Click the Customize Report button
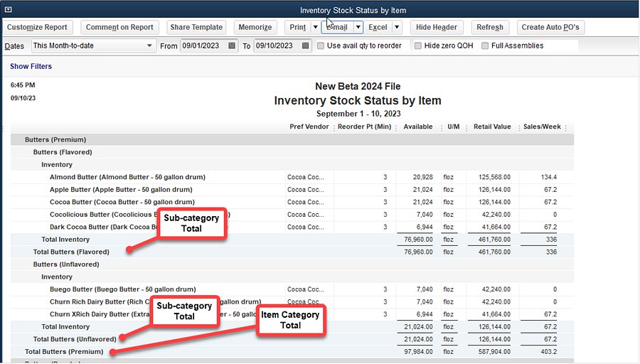The width and height of the screenshot is (640, 364). point(37,27)
